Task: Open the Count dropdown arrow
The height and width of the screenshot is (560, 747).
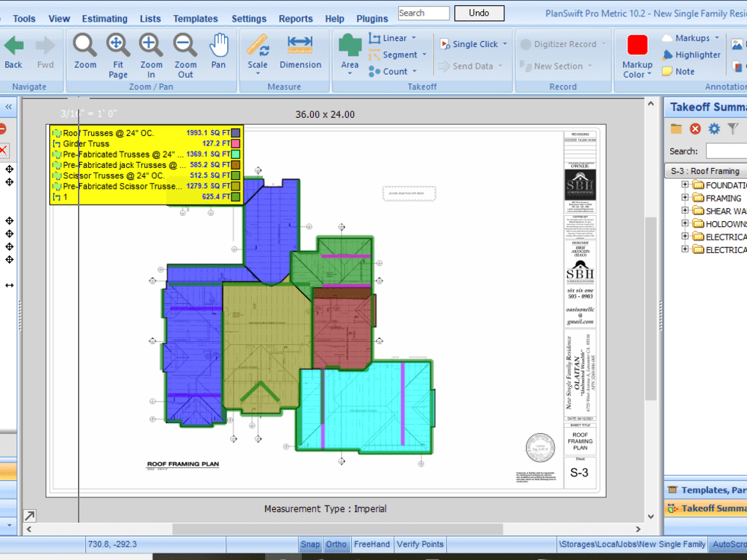Action: (415, 72)
